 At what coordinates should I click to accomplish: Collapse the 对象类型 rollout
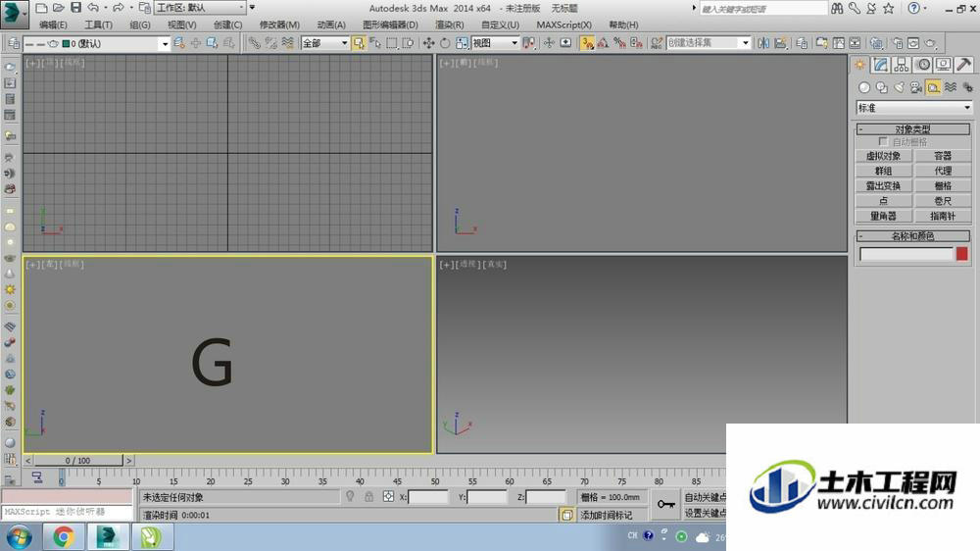point(912,128)
